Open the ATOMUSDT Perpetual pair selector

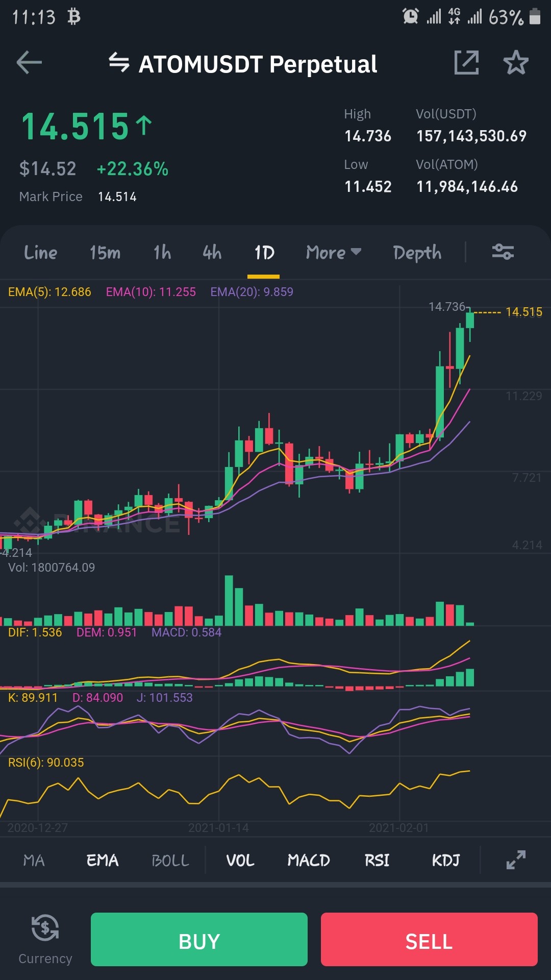[x=258, y=64]
